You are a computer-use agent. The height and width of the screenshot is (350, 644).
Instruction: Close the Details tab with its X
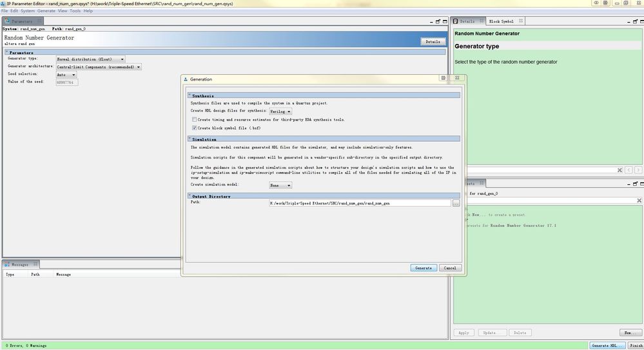tap(482, 21)
